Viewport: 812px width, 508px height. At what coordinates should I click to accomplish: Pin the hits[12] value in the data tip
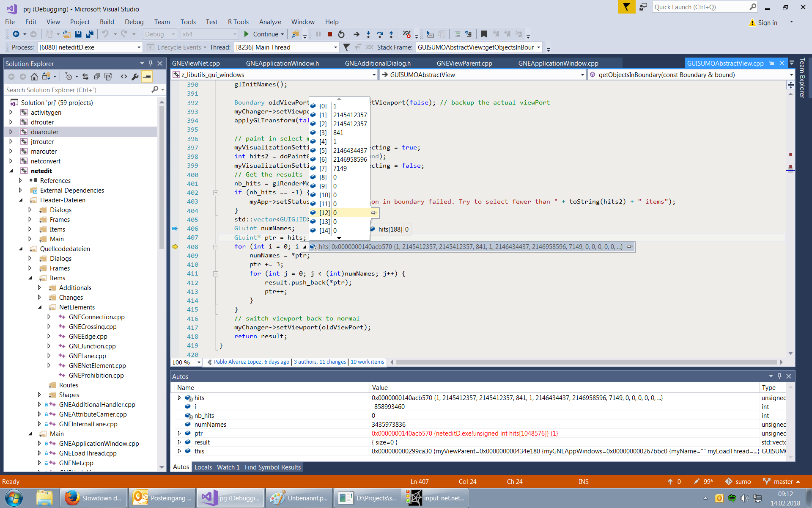(x=374, y=213)
